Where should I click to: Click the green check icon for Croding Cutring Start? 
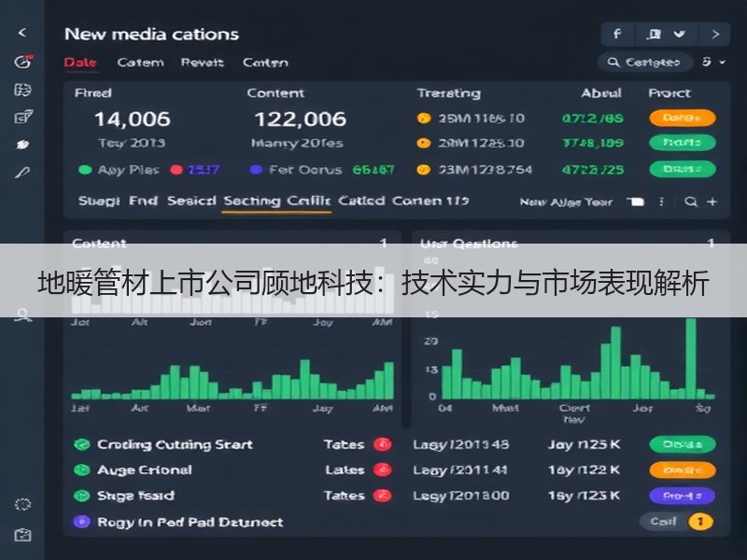coord(82,445)
